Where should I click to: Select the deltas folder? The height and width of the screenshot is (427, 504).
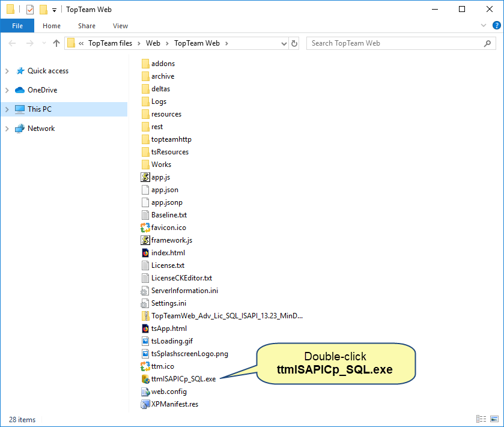tap(156, 89)
